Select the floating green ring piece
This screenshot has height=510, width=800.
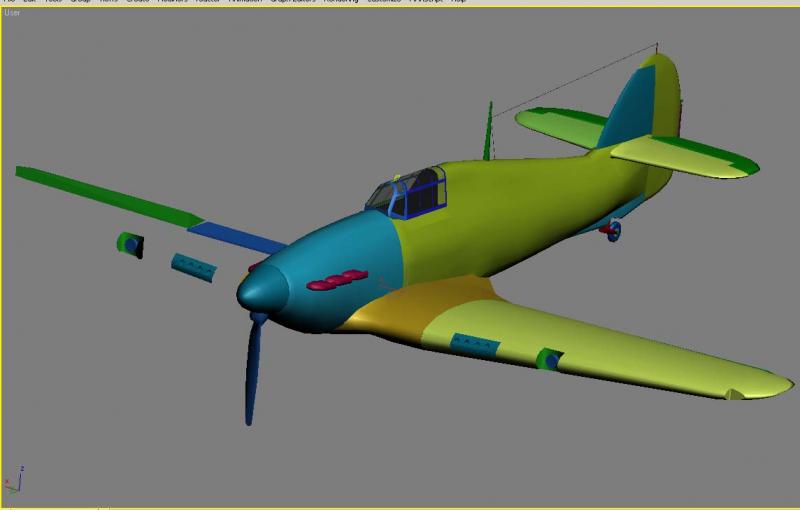point(130,245)
